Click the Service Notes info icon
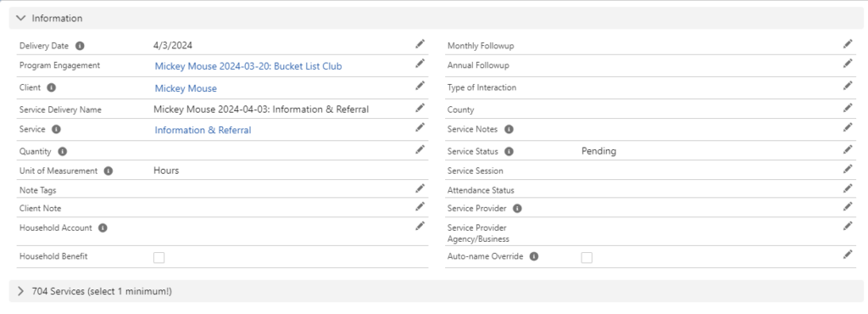This screenshot has width=868, height=314. point(509,129)
